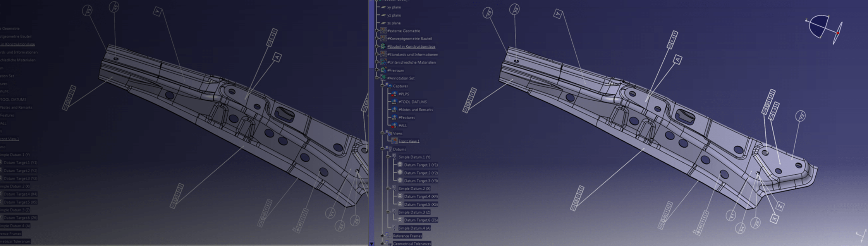The width and height of the screenshot is (868, 246).
Task: Click the #Notes and Remarks capture icon, right tree
Action: tap(394, 110)
